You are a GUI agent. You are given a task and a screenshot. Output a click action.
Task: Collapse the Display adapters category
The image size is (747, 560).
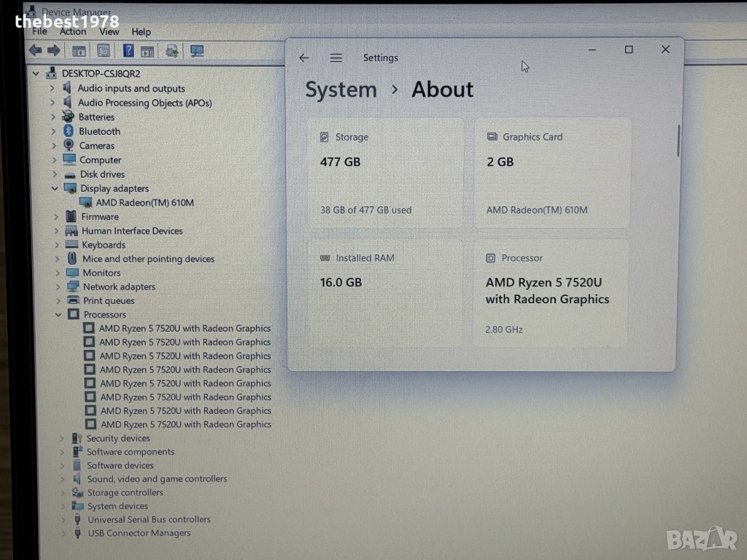click(x=55, y=189)
